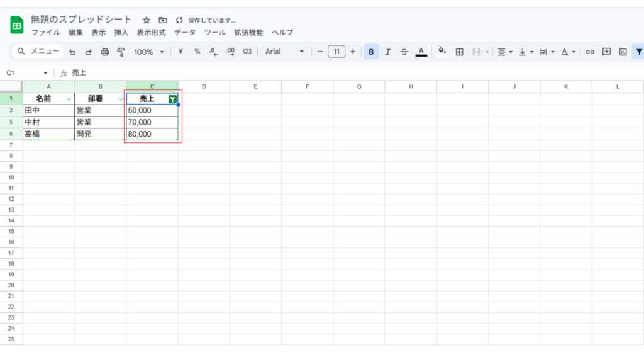Click the move to folder icon
The height and width of the screenshot is (352, 644).
(163, 20)
